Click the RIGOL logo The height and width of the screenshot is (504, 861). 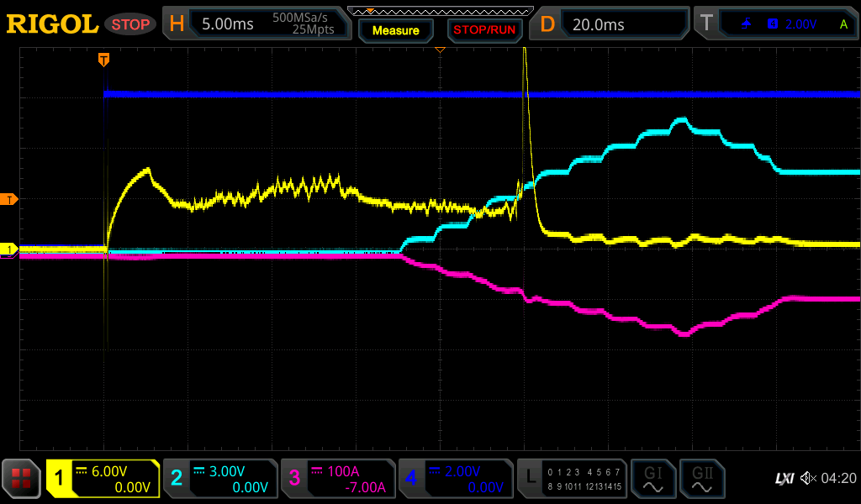(52, 24)
